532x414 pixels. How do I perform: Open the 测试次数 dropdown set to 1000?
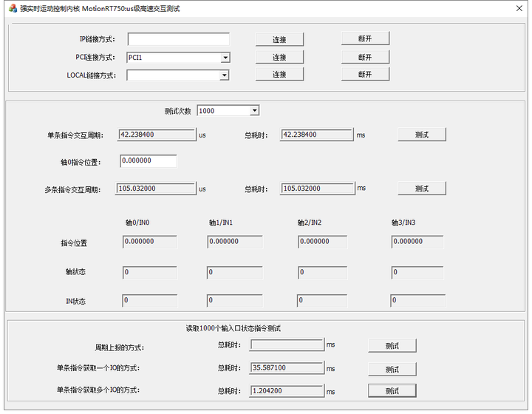[x=254, y=111]
